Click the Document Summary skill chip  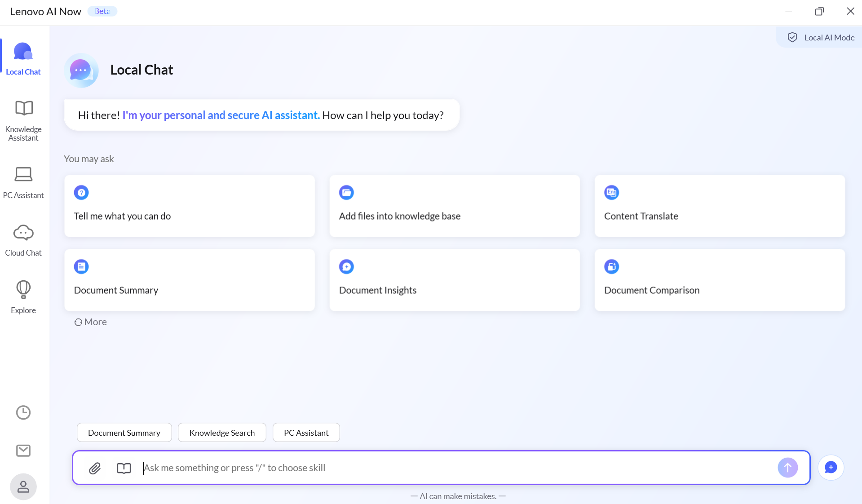tap(124, 433)
